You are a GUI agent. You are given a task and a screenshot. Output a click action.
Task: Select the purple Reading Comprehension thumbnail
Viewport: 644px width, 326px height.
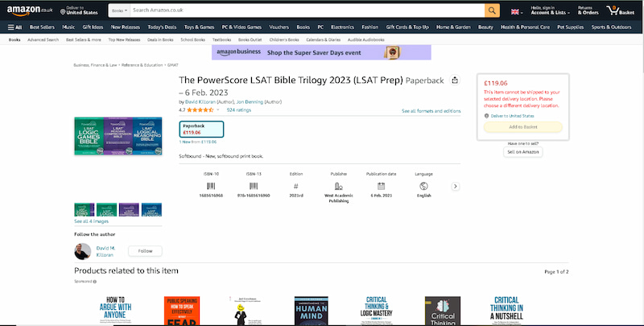click(129, 210)
